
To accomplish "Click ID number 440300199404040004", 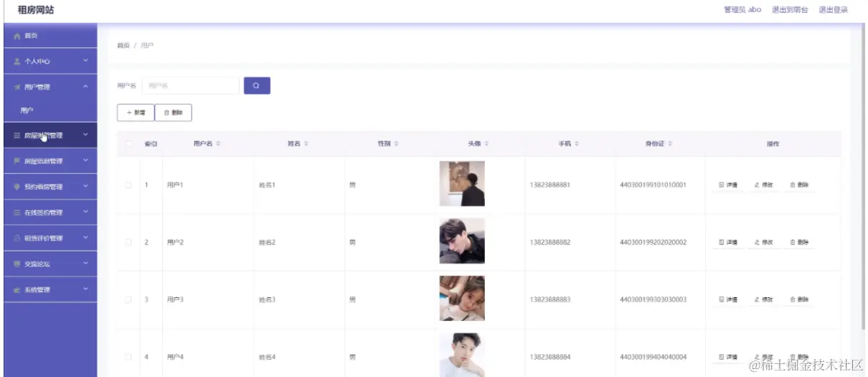I will [654, 357].
